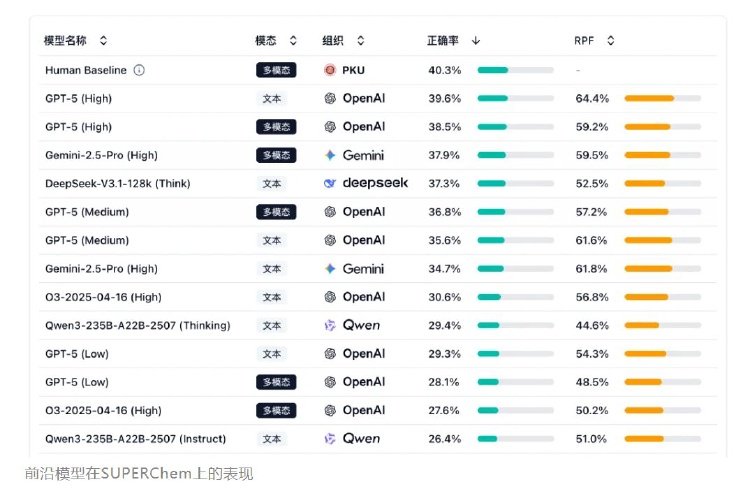Click the DeepSeek whale logo
750x503 pixels.
[x=331, y=183]
